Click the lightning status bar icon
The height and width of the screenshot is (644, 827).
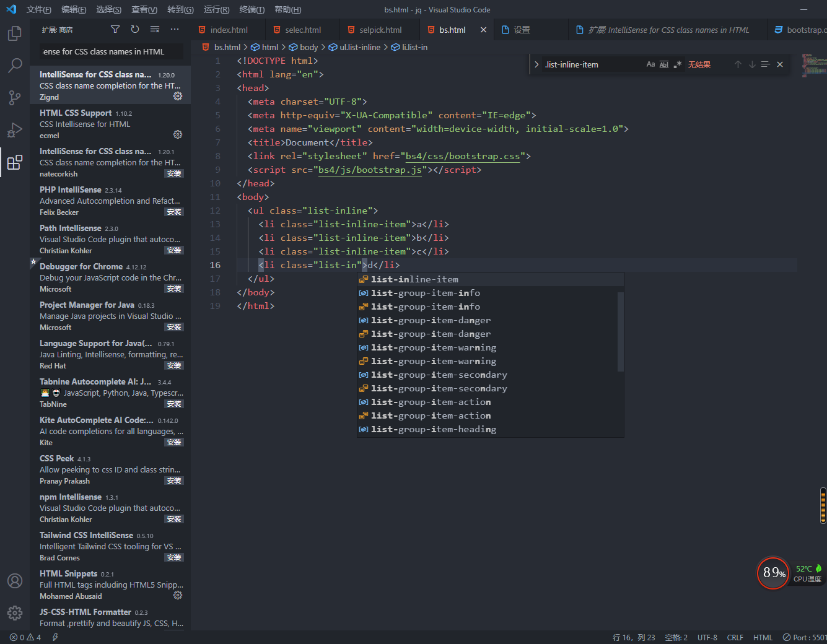click(55, 637)
